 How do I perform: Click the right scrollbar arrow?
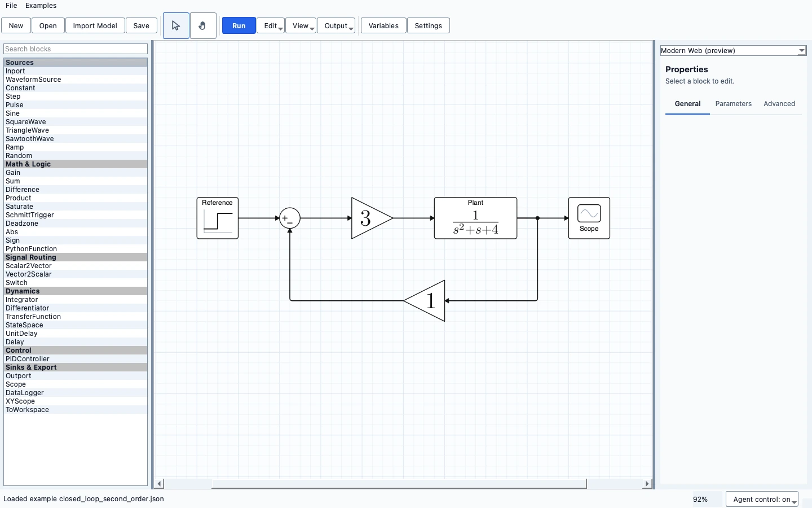(647, 484)
